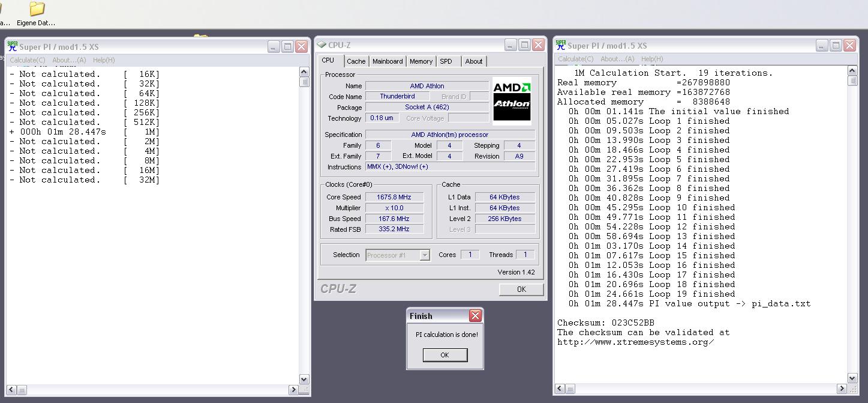Viewport: 868px width, 403px height.
Task: Click the OK button in CPU-Z window
Action: (x=521, y=289)
